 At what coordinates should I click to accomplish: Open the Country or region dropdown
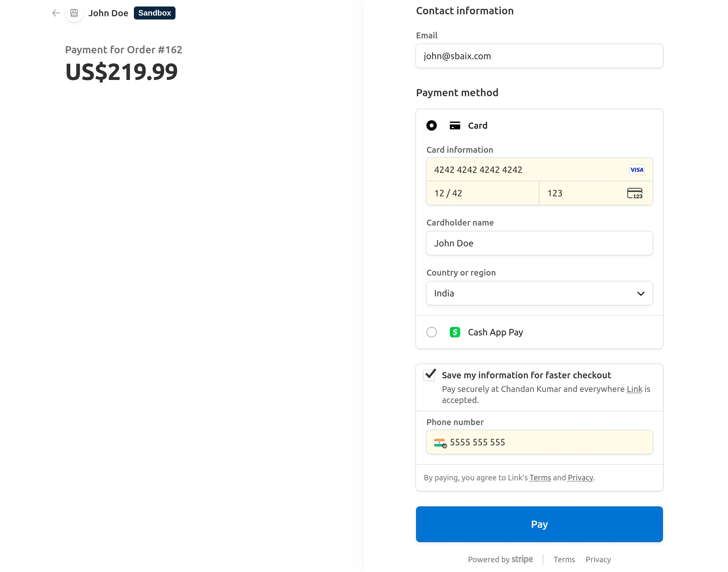[x=539, y=293]
